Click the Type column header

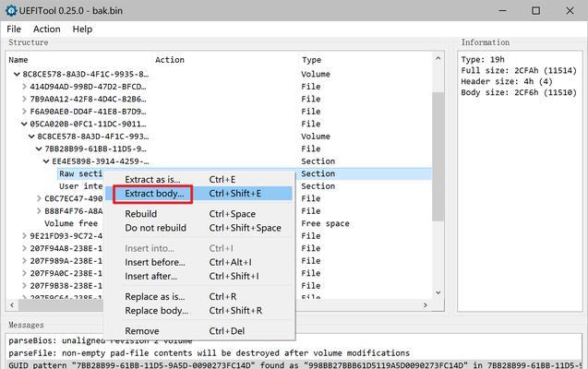click(312, 60)
